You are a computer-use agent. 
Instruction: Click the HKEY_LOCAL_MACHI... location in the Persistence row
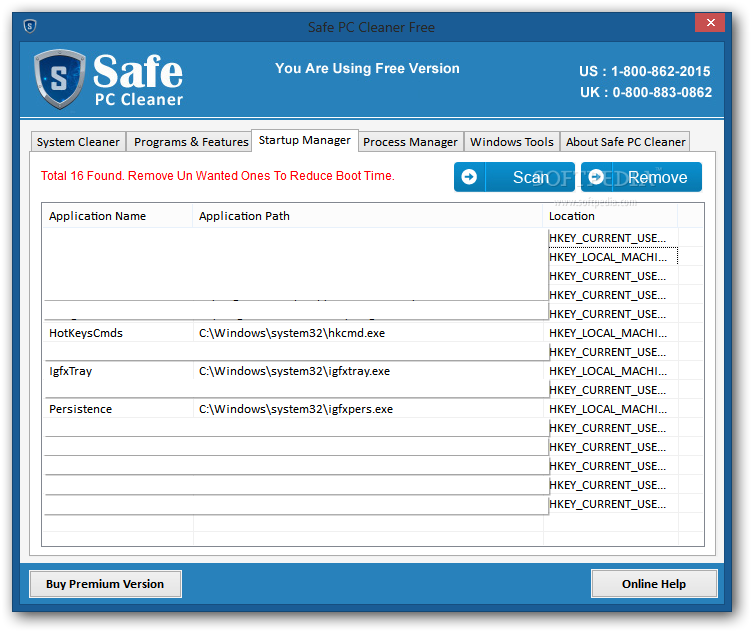pyautogui.click(x=608, y=409)
